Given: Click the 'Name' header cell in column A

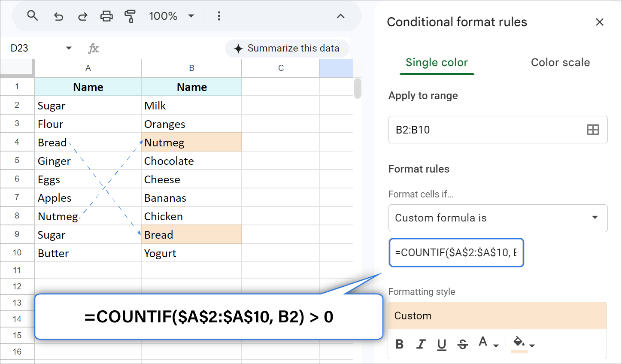Looking at the screenshot, I should [88, 87].
